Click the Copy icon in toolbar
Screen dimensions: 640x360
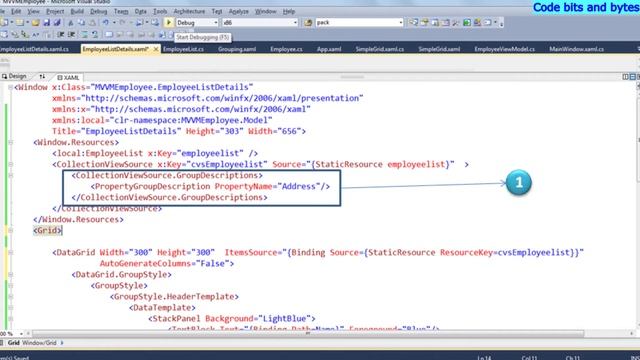[x=81, y=22]
